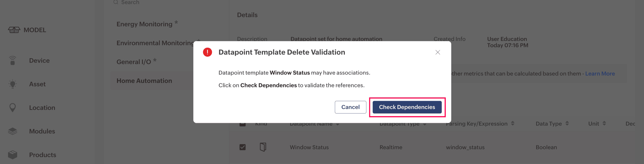Click the Products box icon
This screenshot has height=164, width=644.
pos(13,155)
